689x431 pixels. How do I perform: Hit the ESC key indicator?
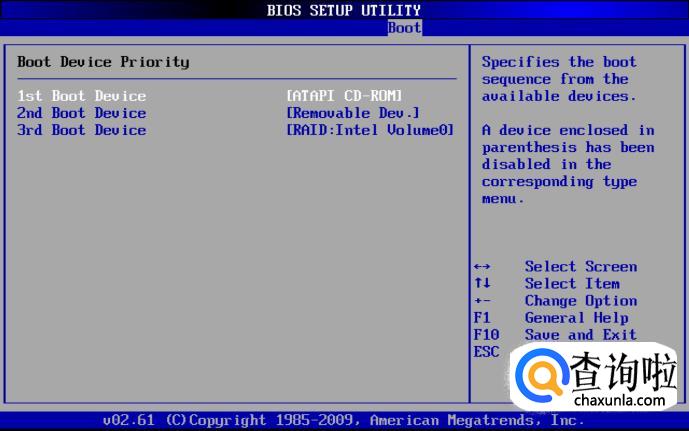tap(485, 352)
